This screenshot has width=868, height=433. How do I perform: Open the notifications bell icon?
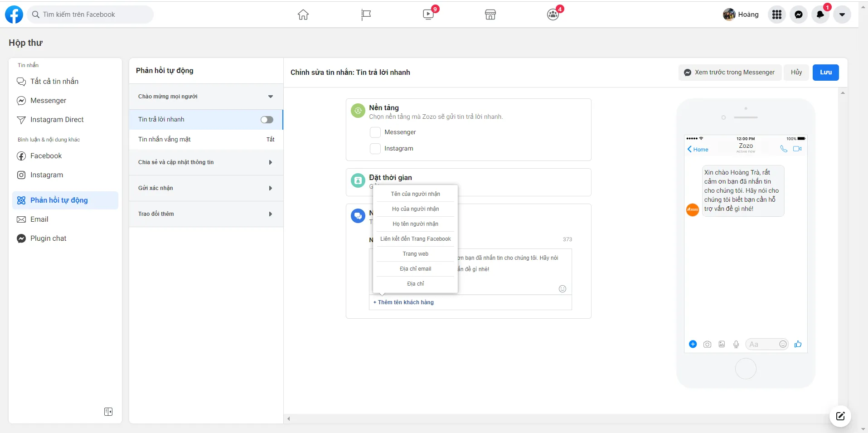coord(820,15)
